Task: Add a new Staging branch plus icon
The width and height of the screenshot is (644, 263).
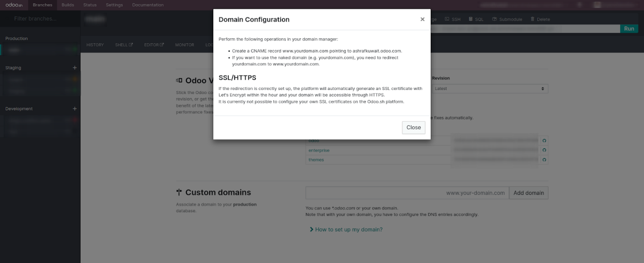Action: 75,68
